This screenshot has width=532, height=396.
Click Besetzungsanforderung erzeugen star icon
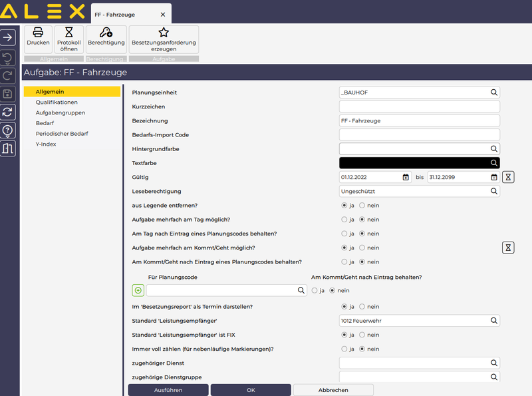pyautogui.click(x=164, y=33)
